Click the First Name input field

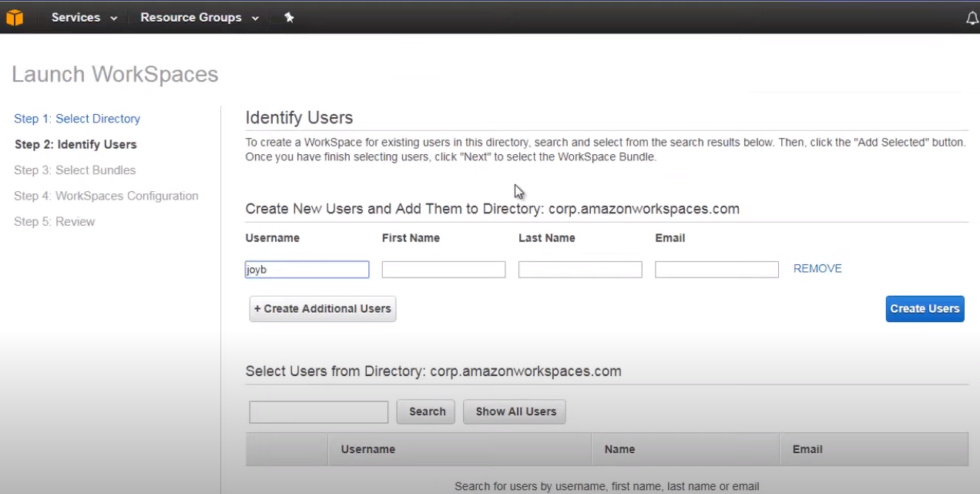[443, 269]
